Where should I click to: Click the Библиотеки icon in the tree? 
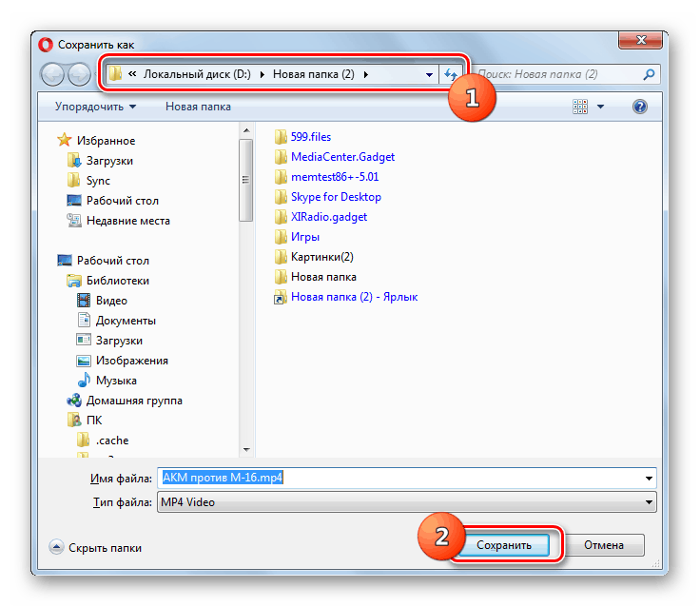(73, 281)
